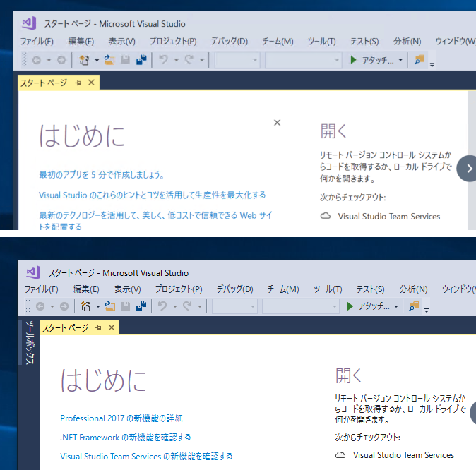Open 最初のアプリを 5 分で作成しましょう link

(x=102, y=175)
